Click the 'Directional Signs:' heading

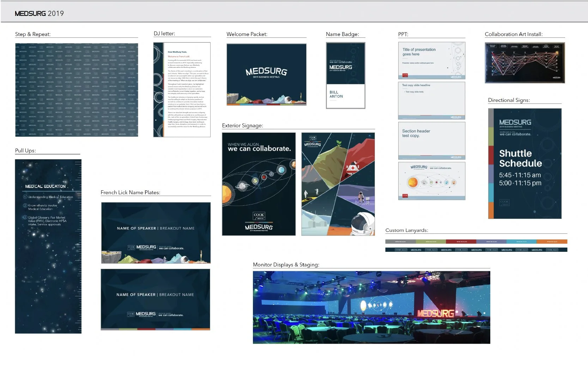509,100
